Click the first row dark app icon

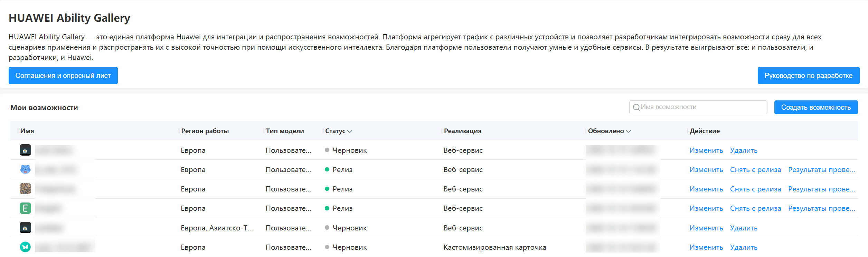tap(25, 150)
